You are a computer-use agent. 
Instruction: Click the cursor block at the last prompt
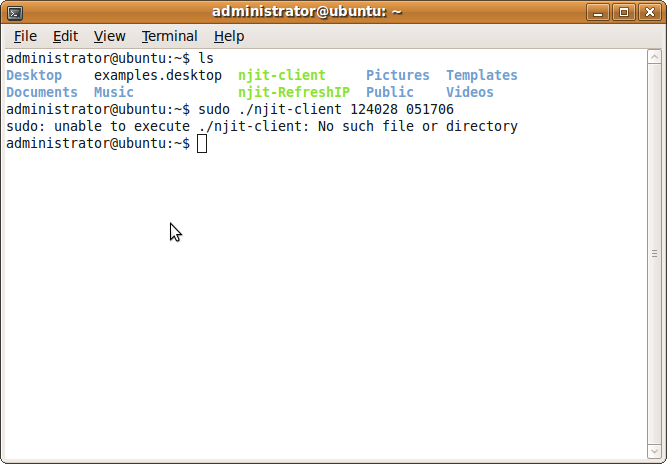(x=202, y=144)
